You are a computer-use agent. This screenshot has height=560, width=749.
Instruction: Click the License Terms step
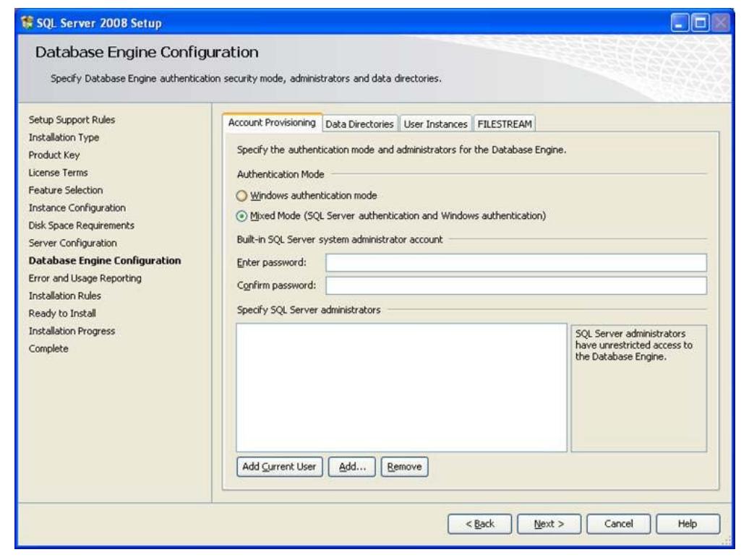coord(58,173)
